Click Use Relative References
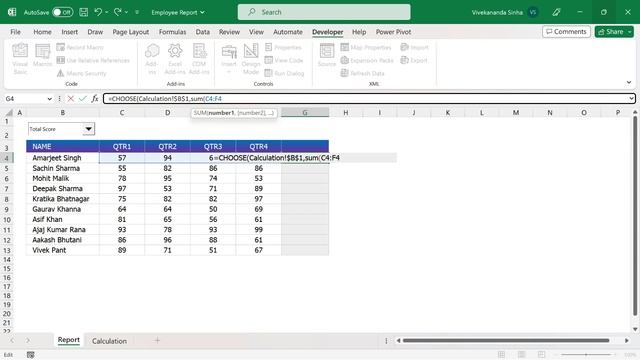Screen dimensions: 640x360 [x=93, y=60]
